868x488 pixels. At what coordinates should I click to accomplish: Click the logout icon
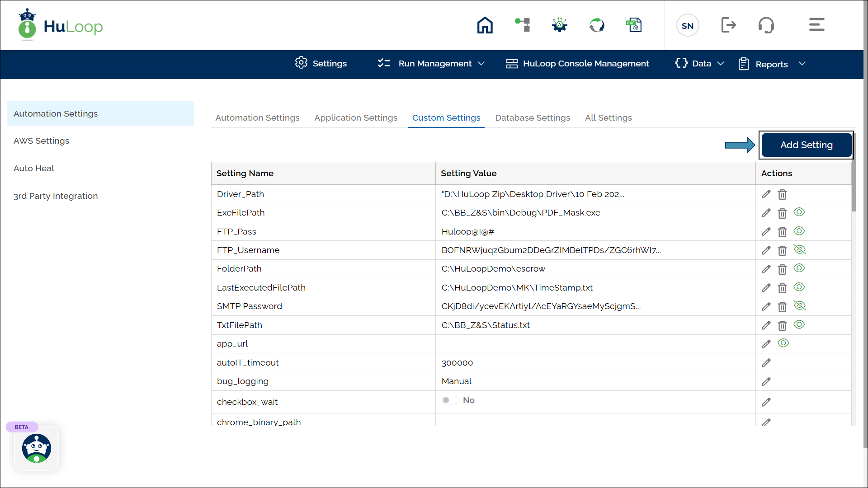click(728, 25)
